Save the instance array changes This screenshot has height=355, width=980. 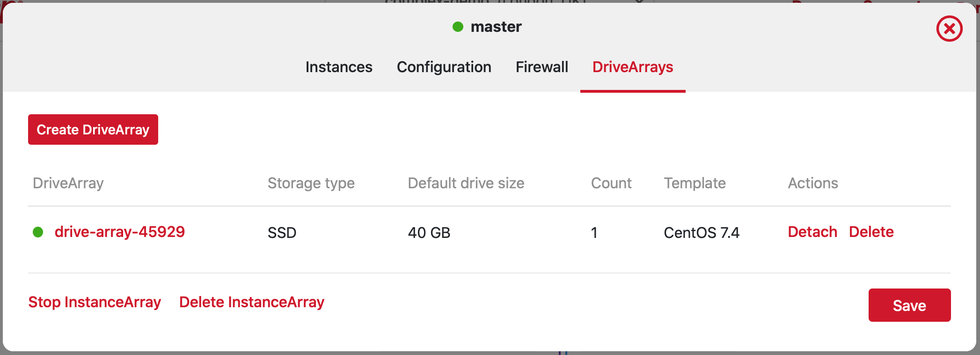point(909,305)
